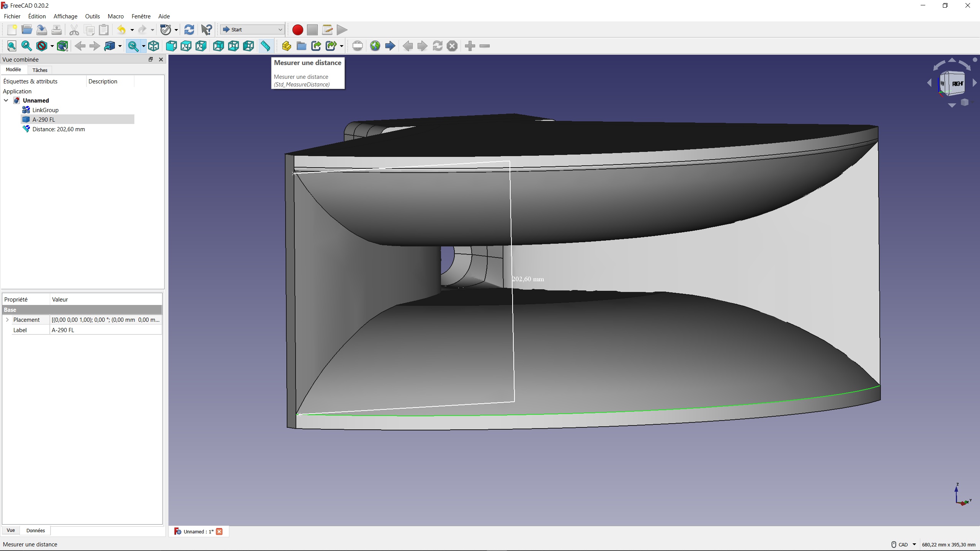Open the web browser globe icon

[375, 46]
